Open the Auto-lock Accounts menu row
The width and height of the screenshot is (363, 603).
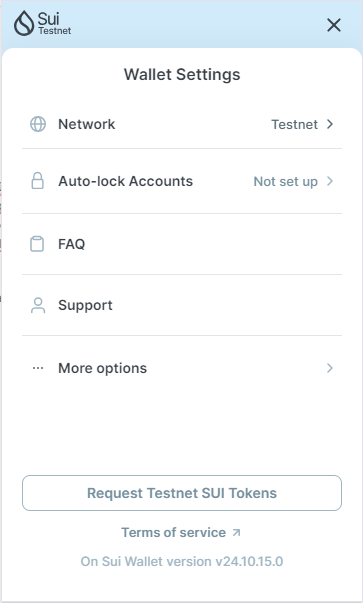(182, 181)
